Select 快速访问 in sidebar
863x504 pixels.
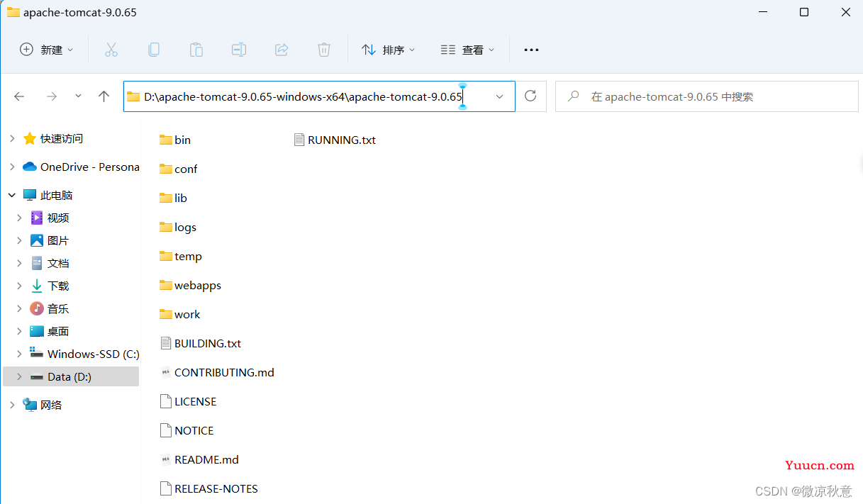point(62,138)
